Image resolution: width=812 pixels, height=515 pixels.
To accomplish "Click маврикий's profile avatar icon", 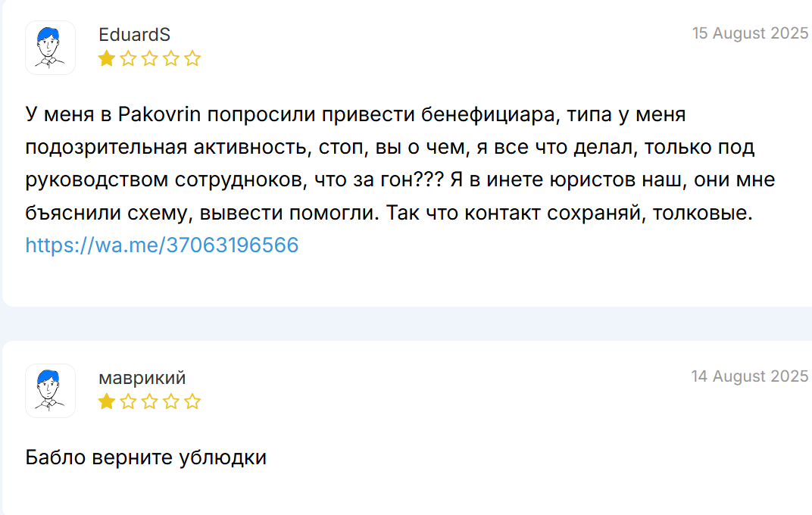I will (49, 391).
